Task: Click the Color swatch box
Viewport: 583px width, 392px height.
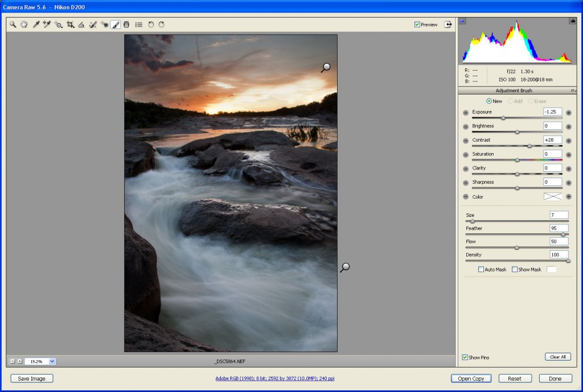Action: coord(552,196)
